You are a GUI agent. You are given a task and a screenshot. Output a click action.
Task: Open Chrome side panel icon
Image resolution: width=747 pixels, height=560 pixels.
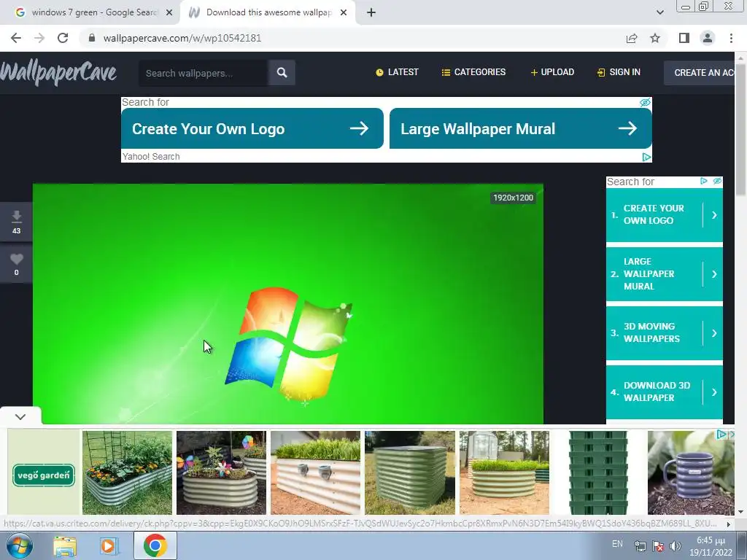[x=684, y=38]
